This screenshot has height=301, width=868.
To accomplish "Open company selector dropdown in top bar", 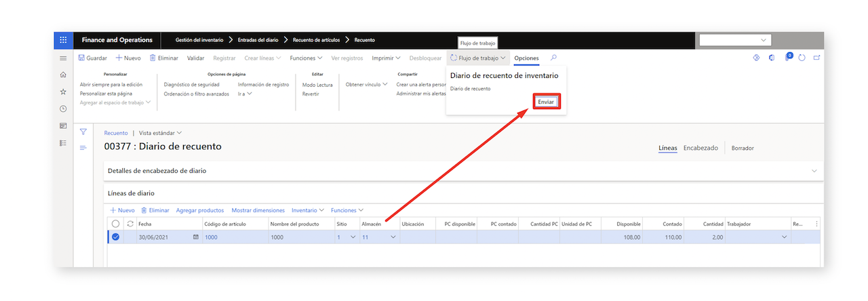I will (x=735, y=41).
